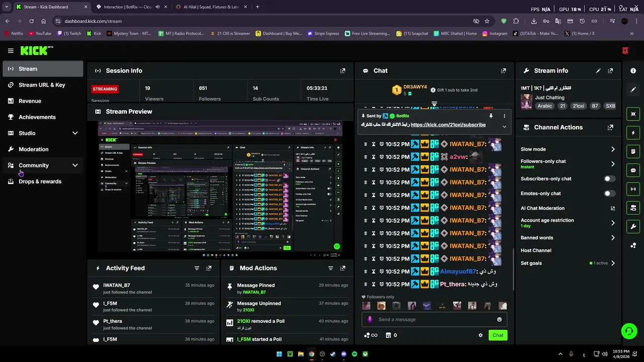Image resolution: width=644 pixels, height=362 pixels.
Task: Pop out the Session Info panel
Action: (343, 71)
